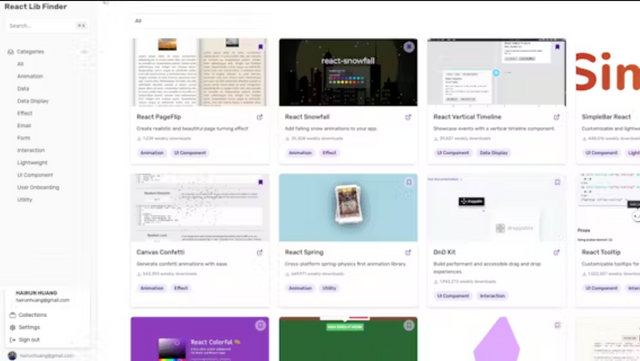Click download icon under React PageFlip
The image size is (640, 361).
click(x=139, y=139)
